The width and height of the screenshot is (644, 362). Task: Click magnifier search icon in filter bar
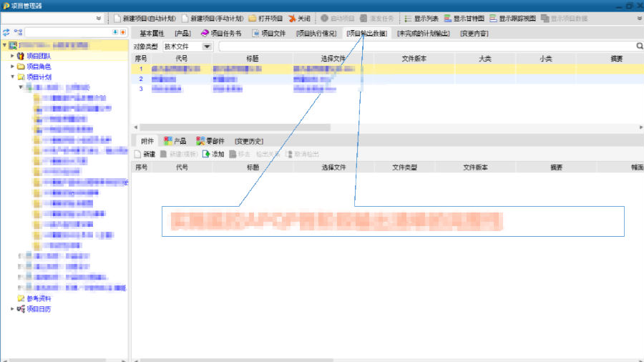point(640,46)
